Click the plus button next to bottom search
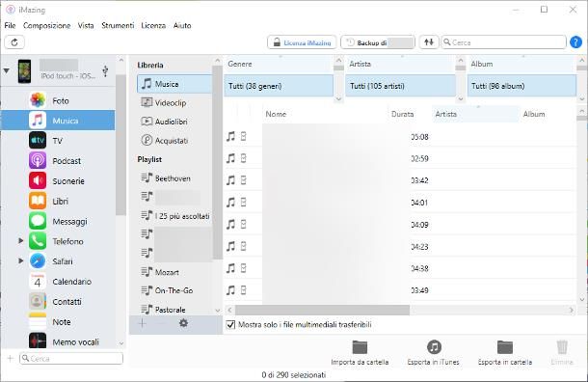Screen dimensions: 588x382 [11, 358]
